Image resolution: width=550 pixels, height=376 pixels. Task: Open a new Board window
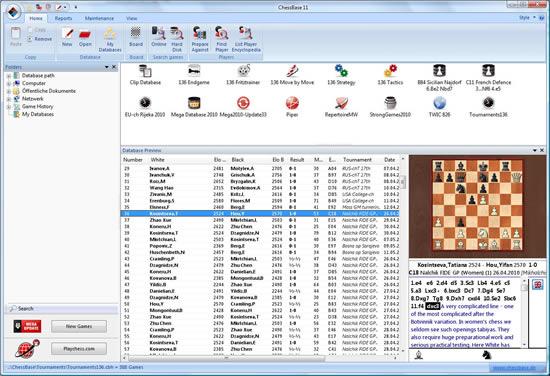coord(136,37)
